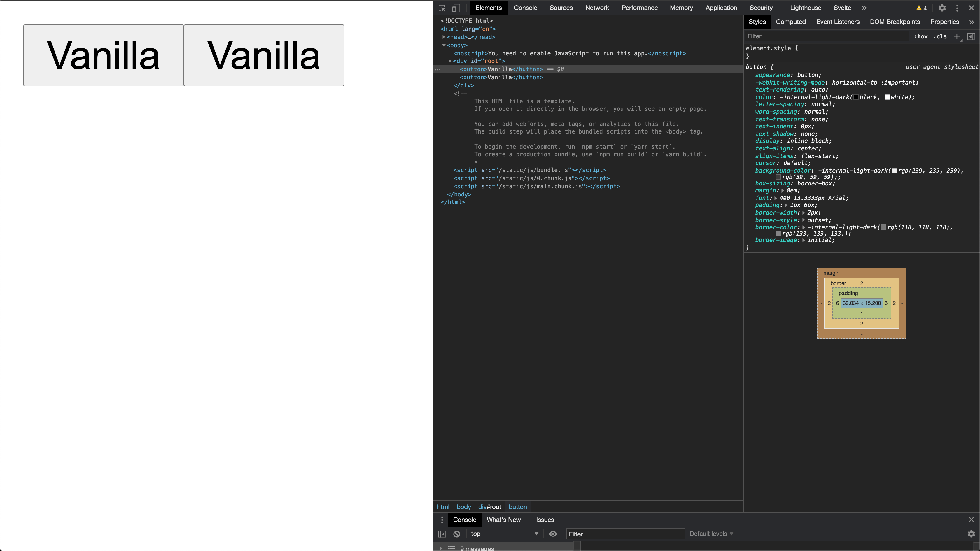The height and width of the screenshot is (551, 980).
Task: Click the new style rule plus icon
Action: click(957, 36)
